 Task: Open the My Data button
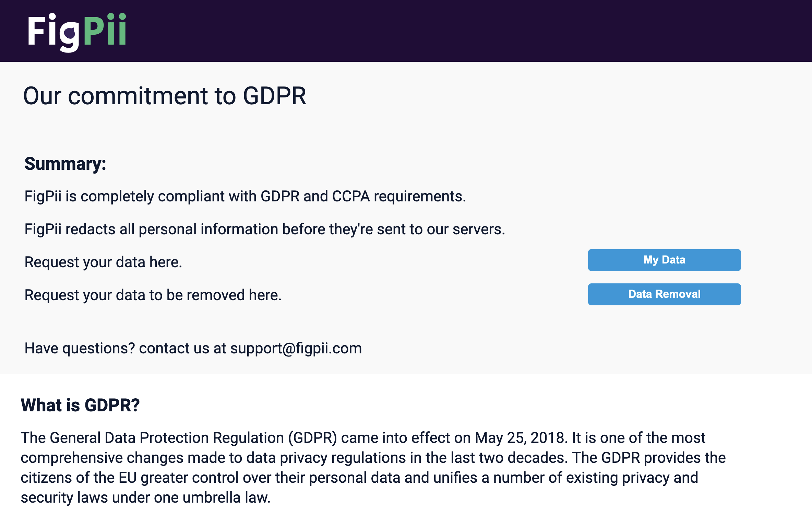click(x=664, y=260)
